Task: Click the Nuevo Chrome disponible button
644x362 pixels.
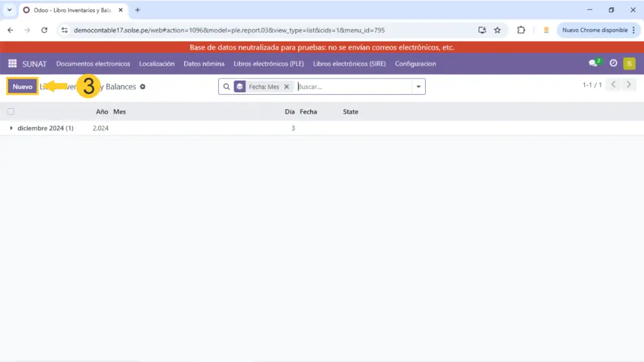Action: click(594, 30)
